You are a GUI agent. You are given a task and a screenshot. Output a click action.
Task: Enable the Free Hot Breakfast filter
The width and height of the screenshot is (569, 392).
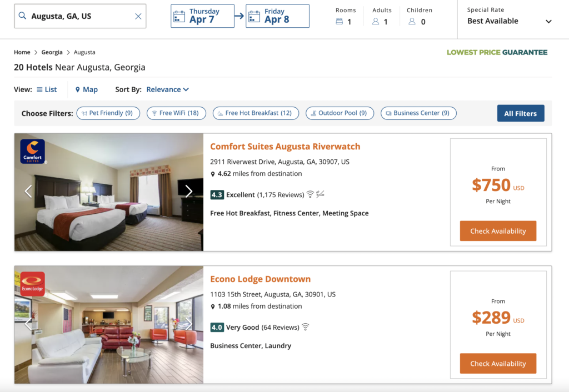pos(256,113)
